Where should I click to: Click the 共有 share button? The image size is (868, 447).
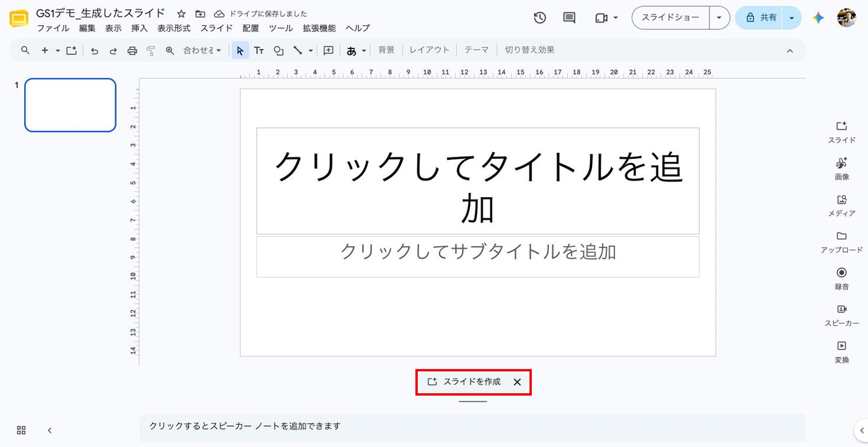tap(759, 18)
